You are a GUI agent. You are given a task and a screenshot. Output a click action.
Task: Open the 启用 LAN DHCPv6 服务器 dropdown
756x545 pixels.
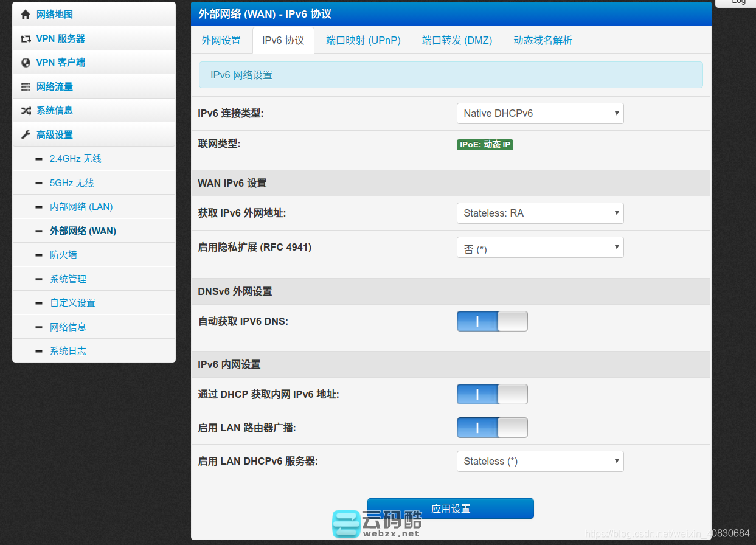[540, 461]
